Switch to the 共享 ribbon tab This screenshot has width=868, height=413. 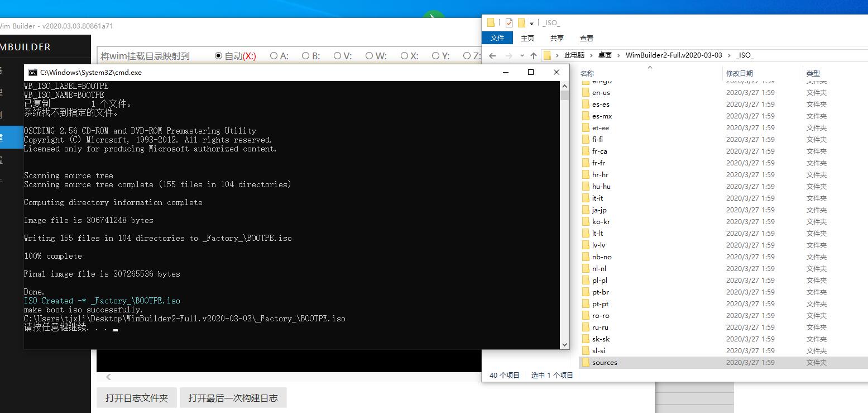tap(557, 38)
